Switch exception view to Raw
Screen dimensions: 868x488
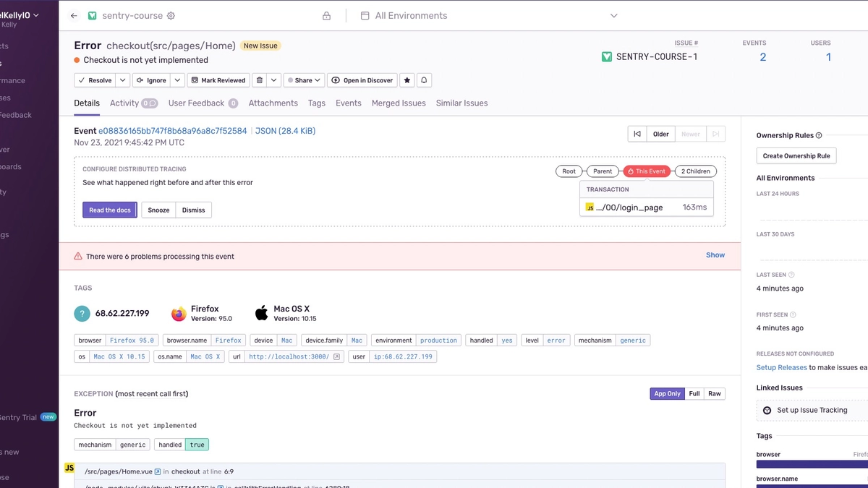click(714, 393)
